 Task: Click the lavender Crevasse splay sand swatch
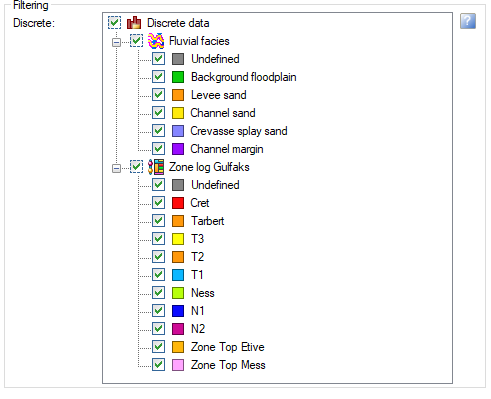click(x=178, y=131)
